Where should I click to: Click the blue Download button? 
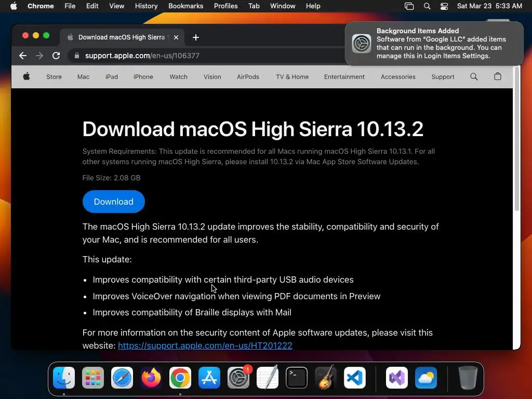pos(113,202)
